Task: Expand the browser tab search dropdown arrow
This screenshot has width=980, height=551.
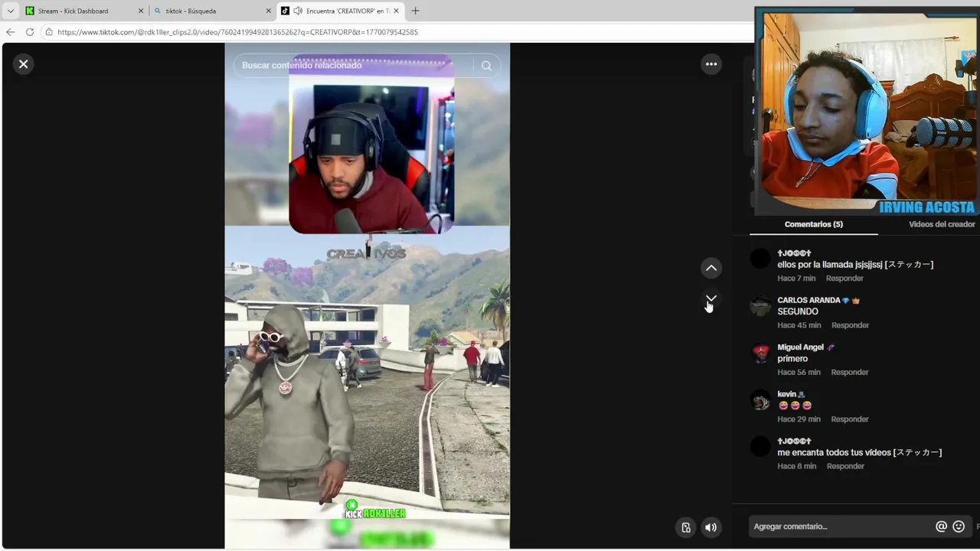Action: (10, 11)
